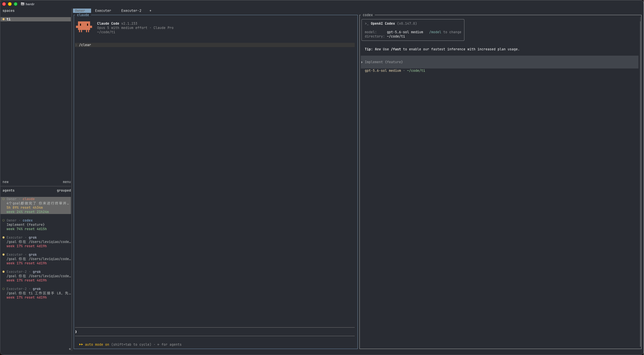Collapse the sidebar with double chevron
Image resolution: width=644 pixels, height=355 pixels.
[x=70, y=349]
